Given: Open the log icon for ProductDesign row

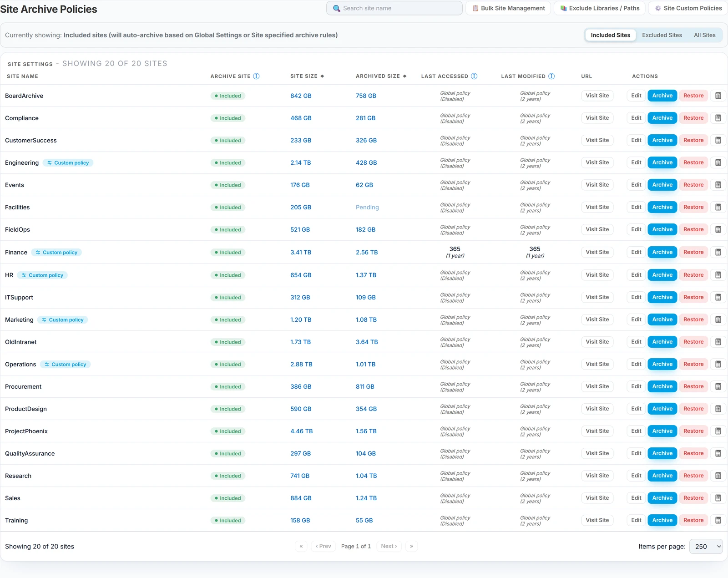Looking at the screenshot, I should 718,409.
